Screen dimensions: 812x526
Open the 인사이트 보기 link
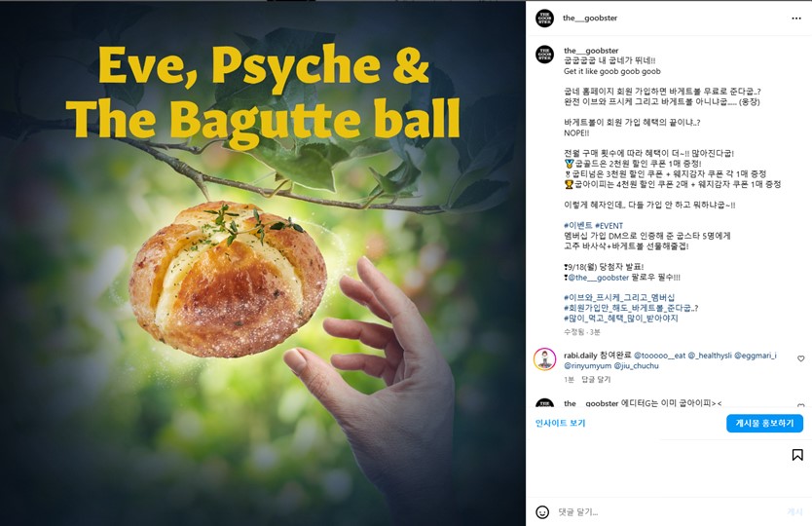click(561, 423)
